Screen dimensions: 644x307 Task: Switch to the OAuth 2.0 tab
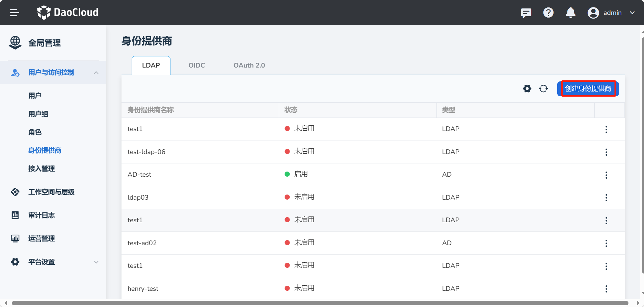pyautogui.click(x=249, y=66)
